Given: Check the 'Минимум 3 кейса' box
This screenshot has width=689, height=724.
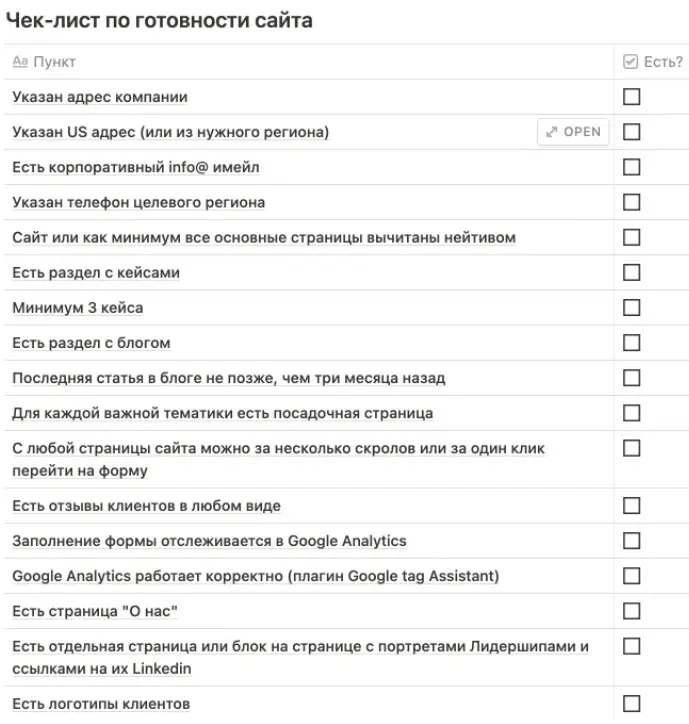Looking at the screenshot, I should tap(631, 308).
